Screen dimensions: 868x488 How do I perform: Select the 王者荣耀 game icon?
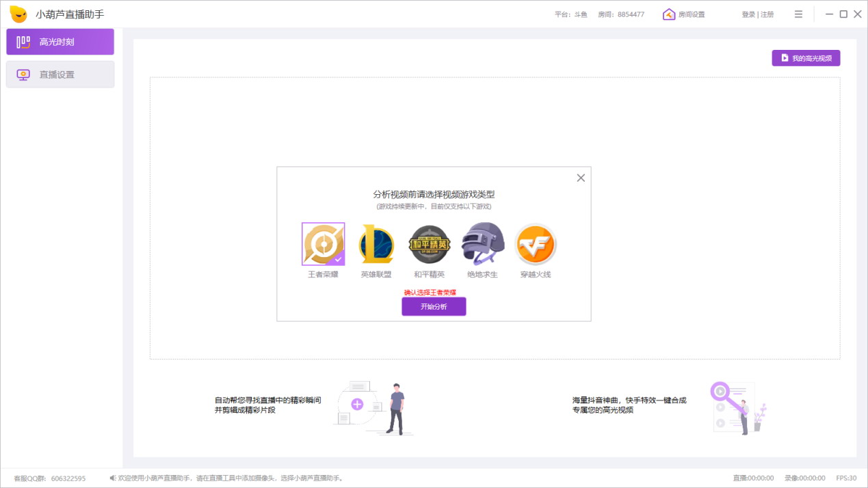click(323, 244)
